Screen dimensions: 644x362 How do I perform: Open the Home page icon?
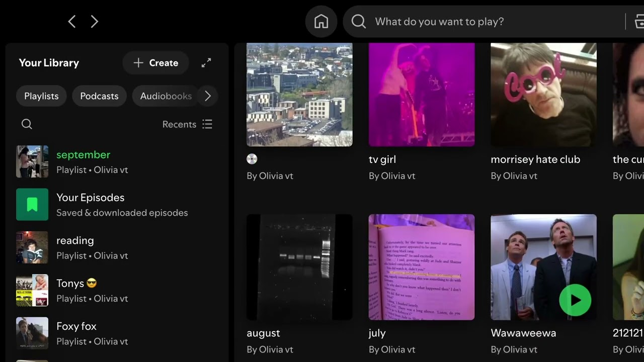(321, 21)
